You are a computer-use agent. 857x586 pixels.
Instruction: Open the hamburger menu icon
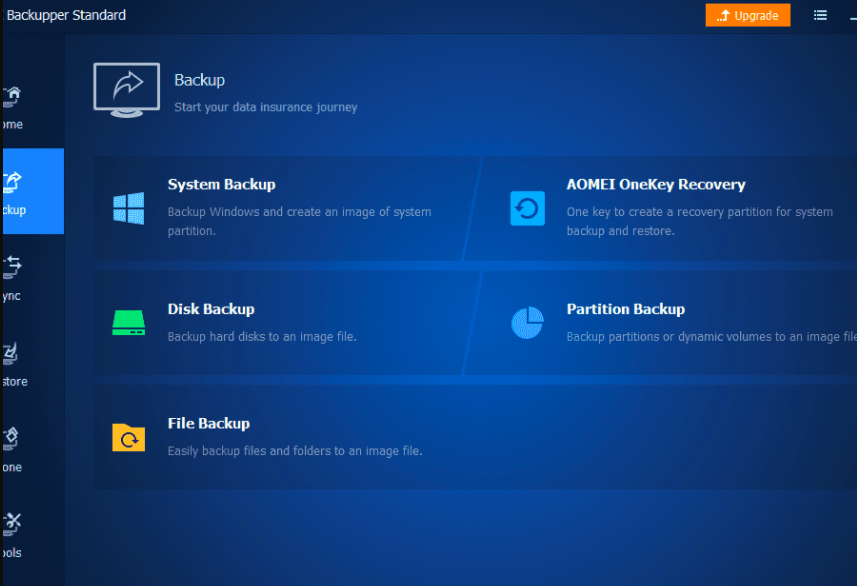tap(820, 15)
